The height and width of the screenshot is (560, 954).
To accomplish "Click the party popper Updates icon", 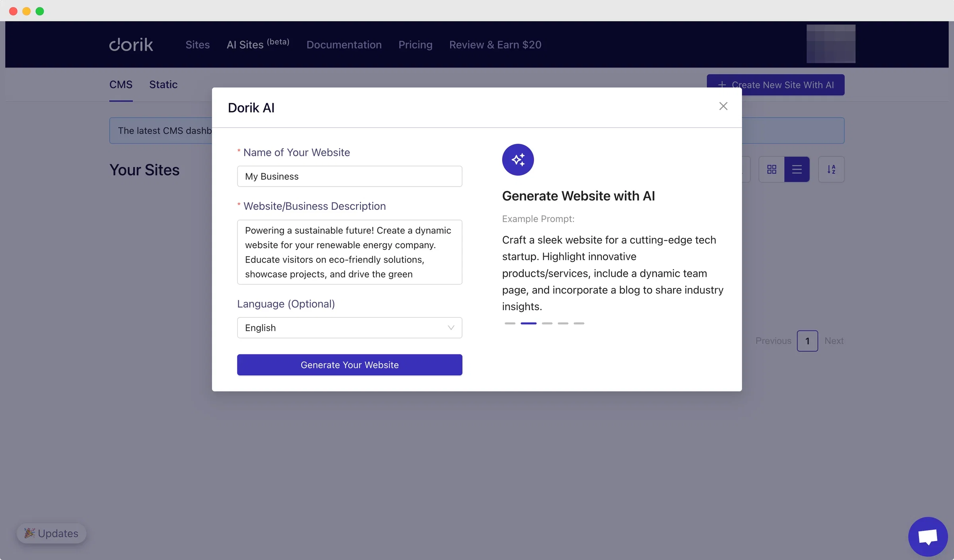I will click(29, 533).
